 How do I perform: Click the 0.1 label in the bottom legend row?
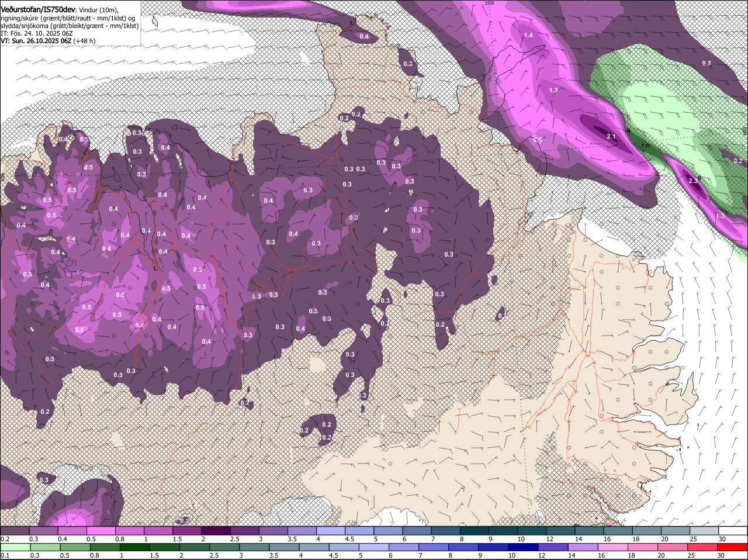pyautogui.click(x=5, y=555)
